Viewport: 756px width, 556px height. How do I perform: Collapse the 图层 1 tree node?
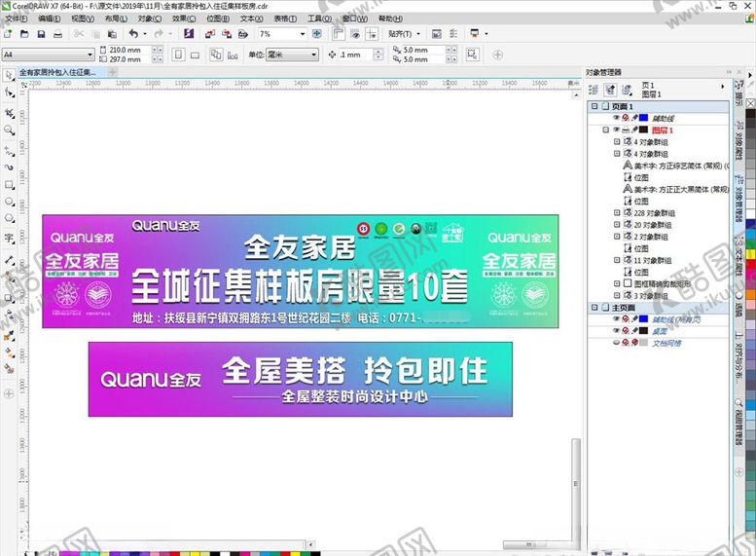[605, 130]
